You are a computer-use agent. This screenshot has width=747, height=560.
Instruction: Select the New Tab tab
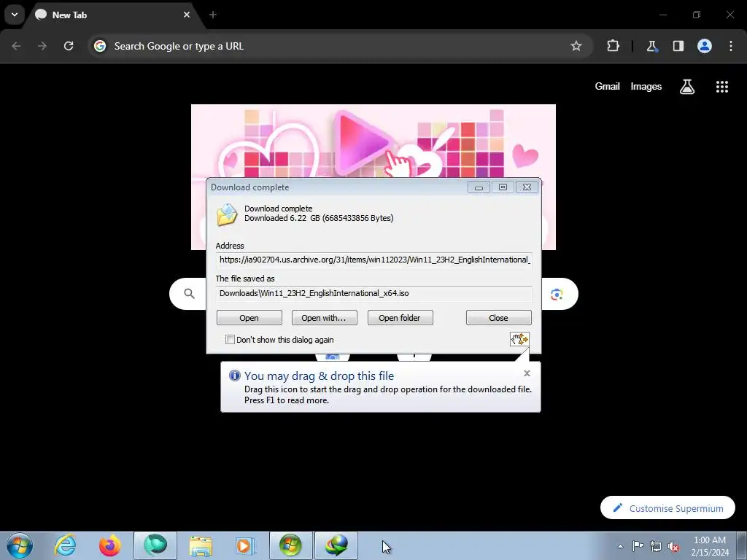pos(114,15)
